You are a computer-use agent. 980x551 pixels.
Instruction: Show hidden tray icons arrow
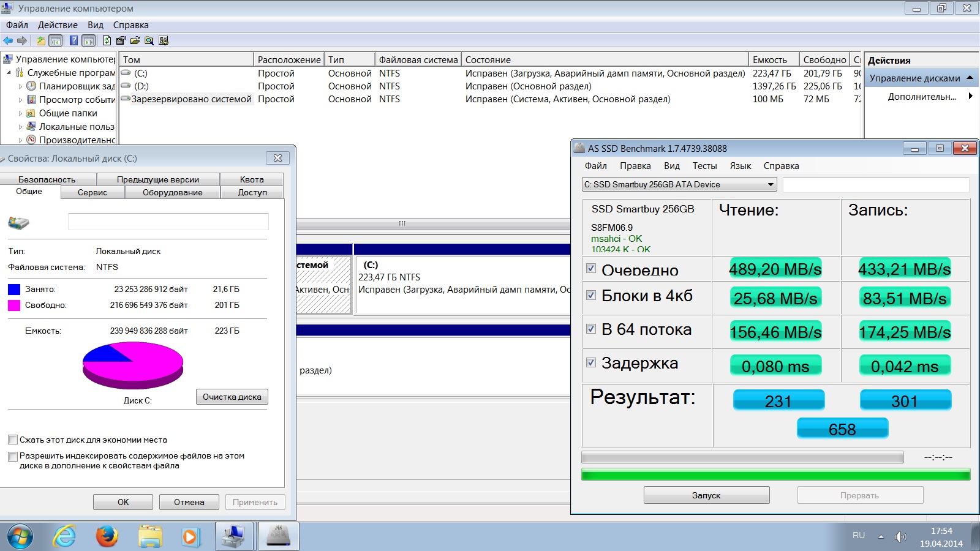click(x=881, y=537)
